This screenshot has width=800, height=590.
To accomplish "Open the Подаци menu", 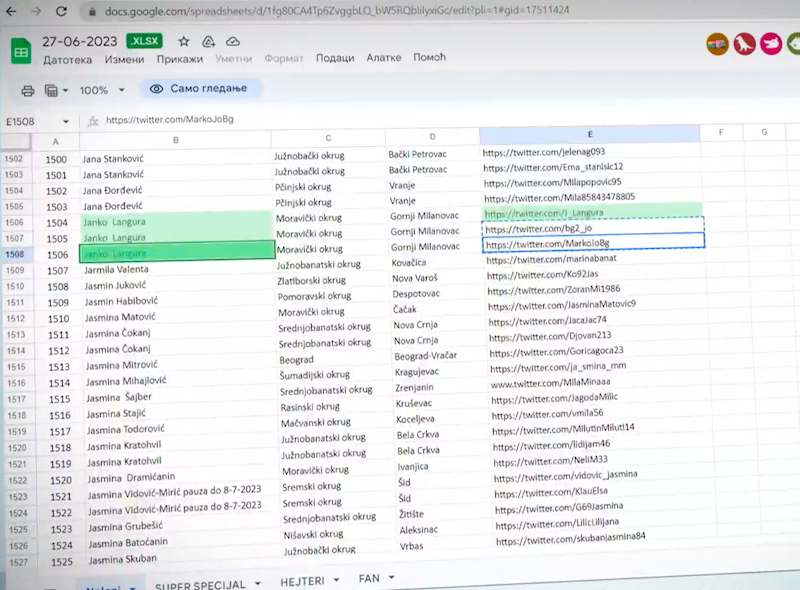I will [x=335, y=58].
